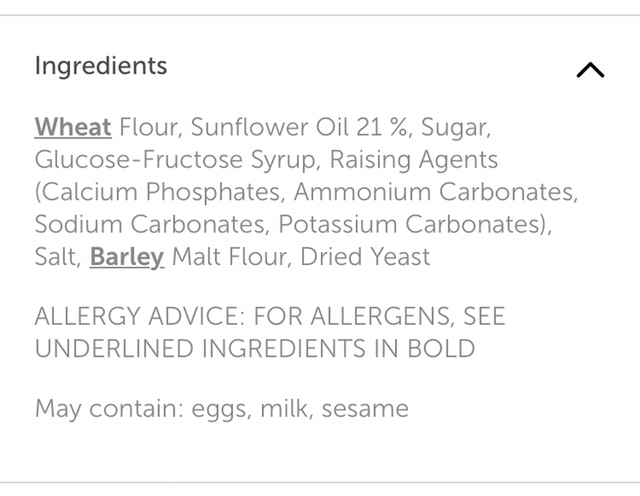Click the Raising Agents text

click(413, 160)
